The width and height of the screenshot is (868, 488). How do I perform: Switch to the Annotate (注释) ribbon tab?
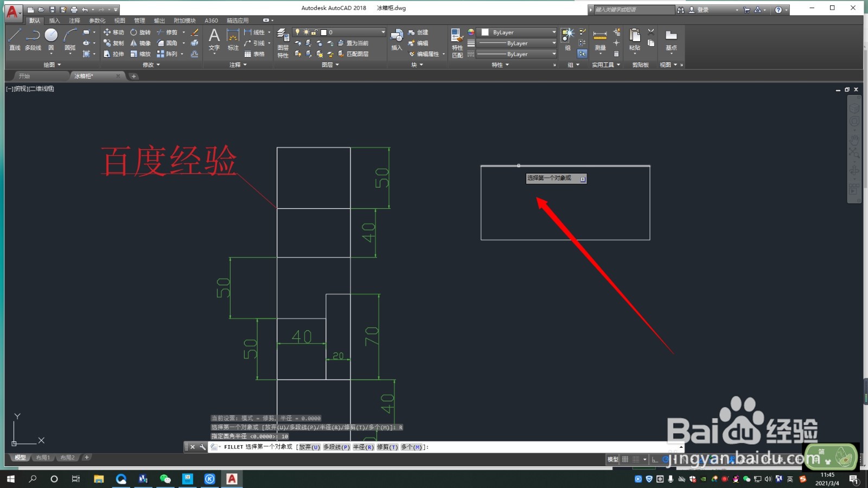click(74, 21)
